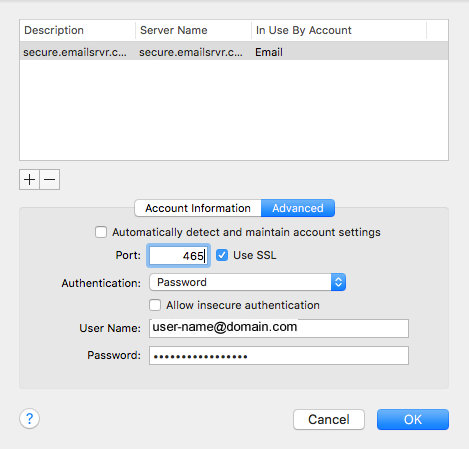Dismiss the dialog with Cancel
The width and height of the screenshot is (469, 449).
click(329, 419)
